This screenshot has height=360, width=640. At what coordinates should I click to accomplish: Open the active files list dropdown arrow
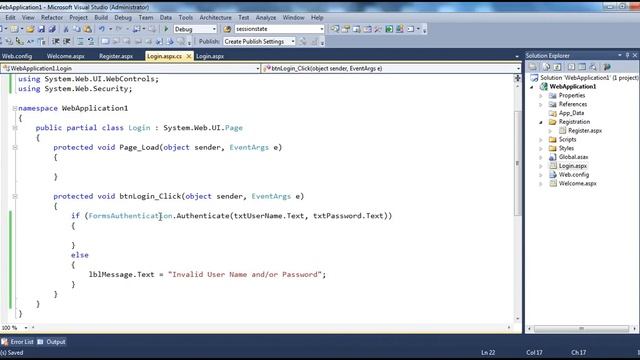(517, 56)
